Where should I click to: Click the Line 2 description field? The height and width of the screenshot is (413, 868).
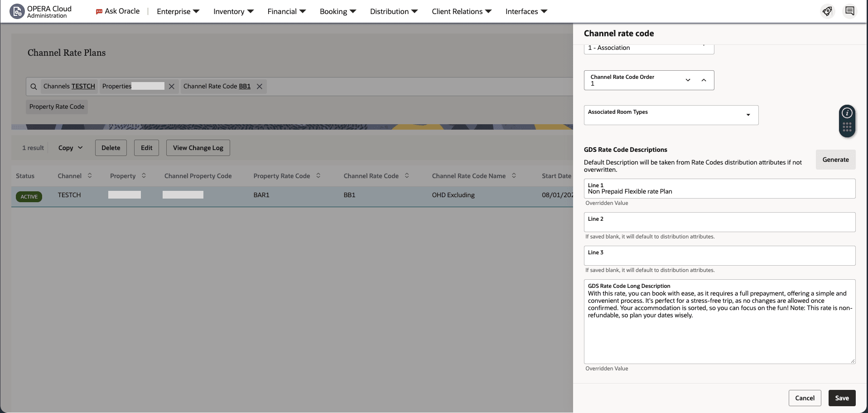pos(719,222)
